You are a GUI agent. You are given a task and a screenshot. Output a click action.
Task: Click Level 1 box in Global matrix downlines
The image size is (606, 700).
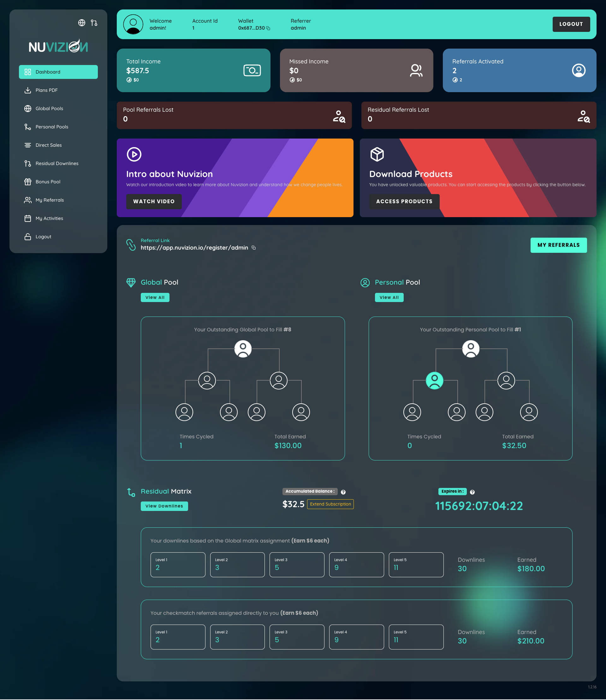(x=178, y=564)
